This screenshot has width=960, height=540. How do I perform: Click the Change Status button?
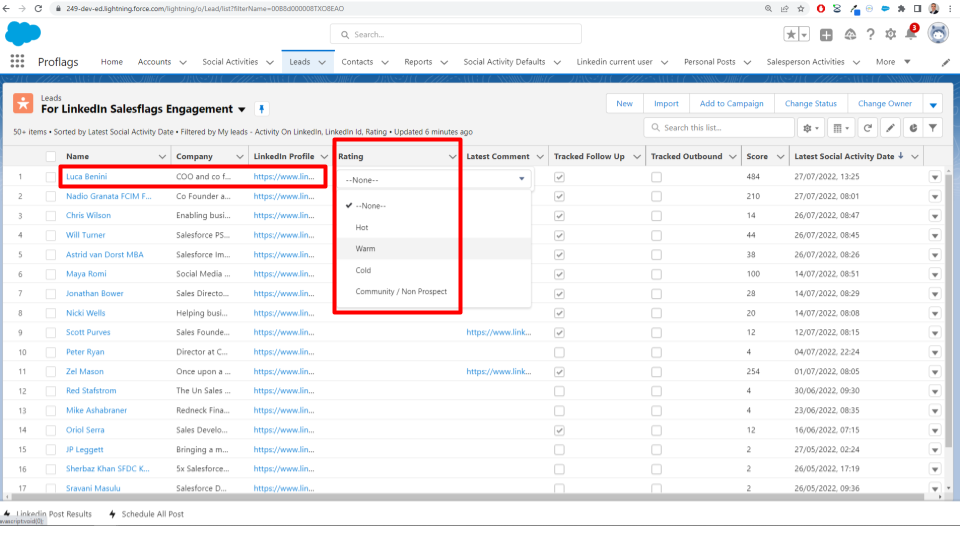811,103
